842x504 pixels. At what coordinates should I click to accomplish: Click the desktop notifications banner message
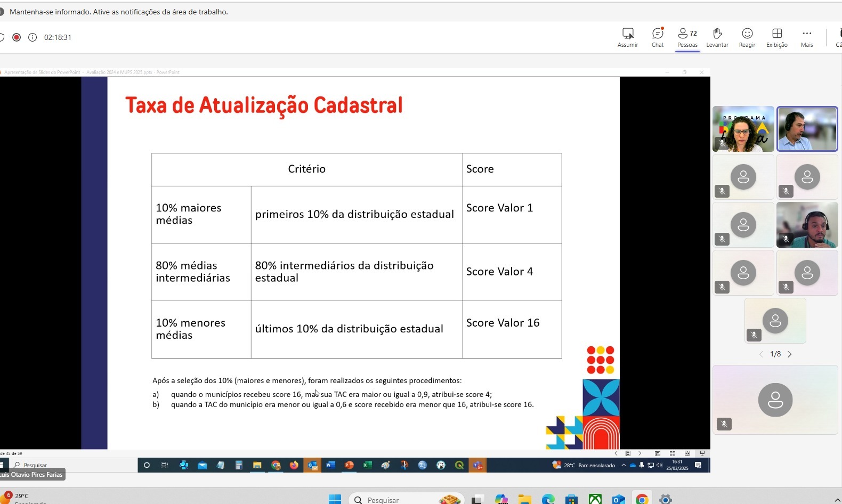click(118, 12)
